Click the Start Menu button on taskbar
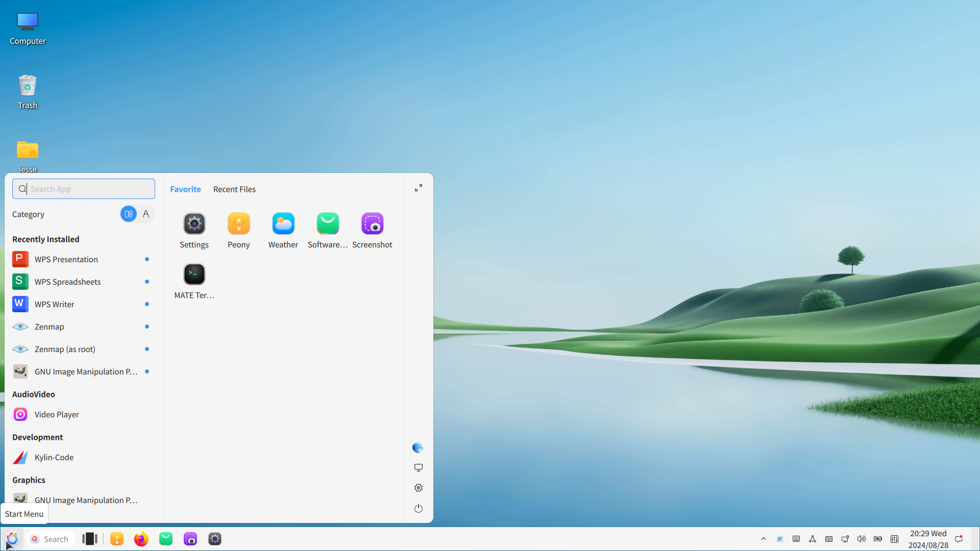 (x=12, y=539)
